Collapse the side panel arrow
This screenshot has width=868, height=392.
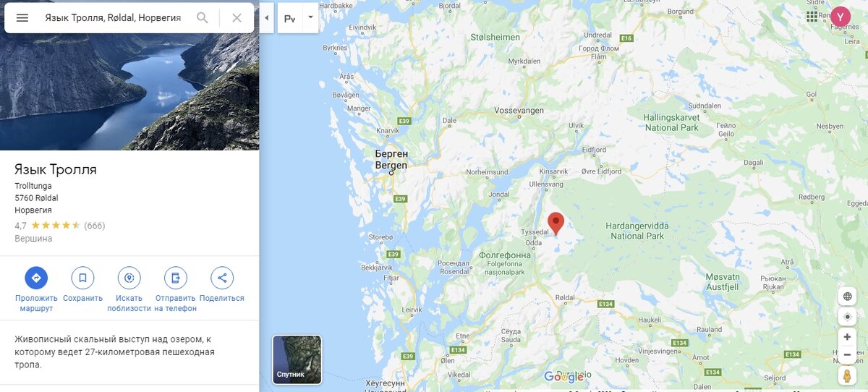(x=266, y=18)
